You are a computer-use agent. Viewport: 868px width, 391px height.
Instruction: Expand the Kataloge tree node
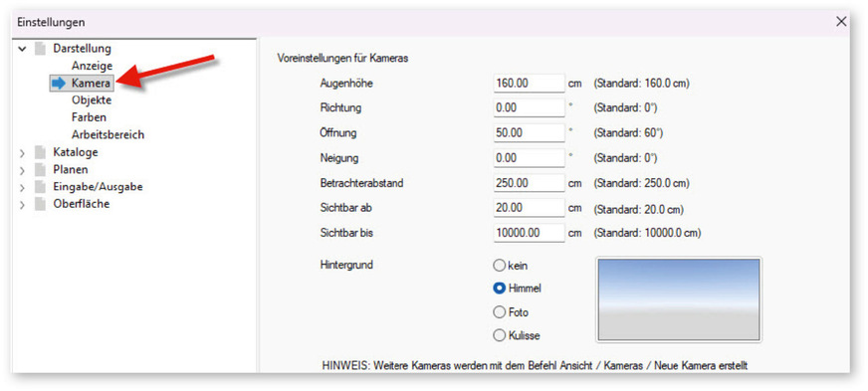22,152
